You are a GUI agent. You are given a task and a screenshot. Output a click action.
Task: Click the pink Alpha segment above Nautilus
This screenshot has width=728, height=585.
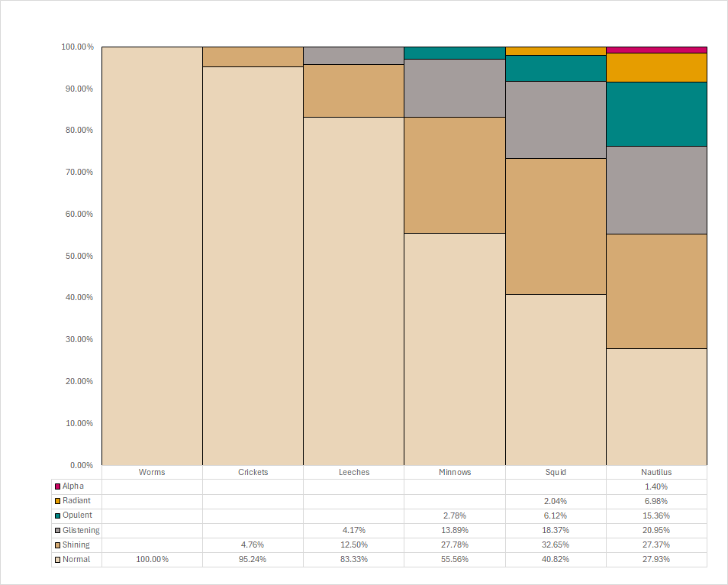[656, 49]
